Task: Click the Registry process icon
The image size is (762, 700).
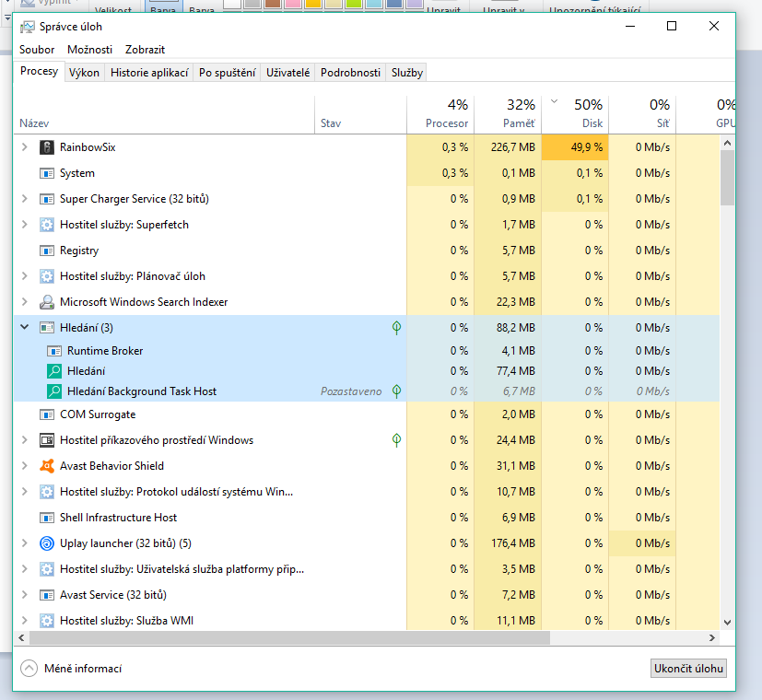Action: click(47, 251)
